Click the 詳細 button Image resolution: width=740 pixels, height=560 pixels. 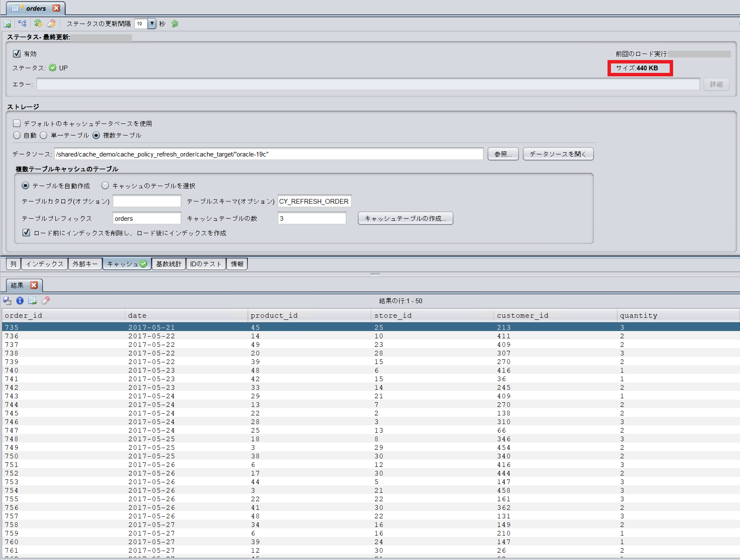pos(716,84)
